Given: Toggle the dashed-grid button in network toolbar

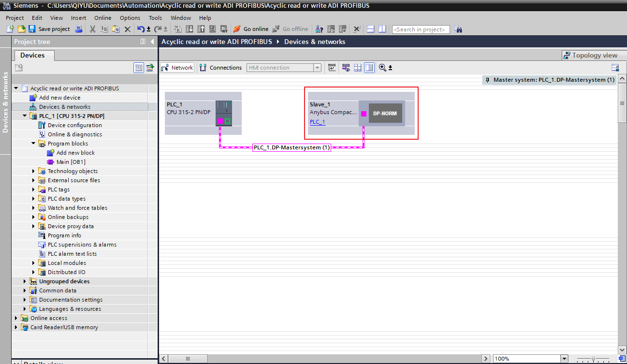Looking at the screenshot, I should [x=358, y=68].
